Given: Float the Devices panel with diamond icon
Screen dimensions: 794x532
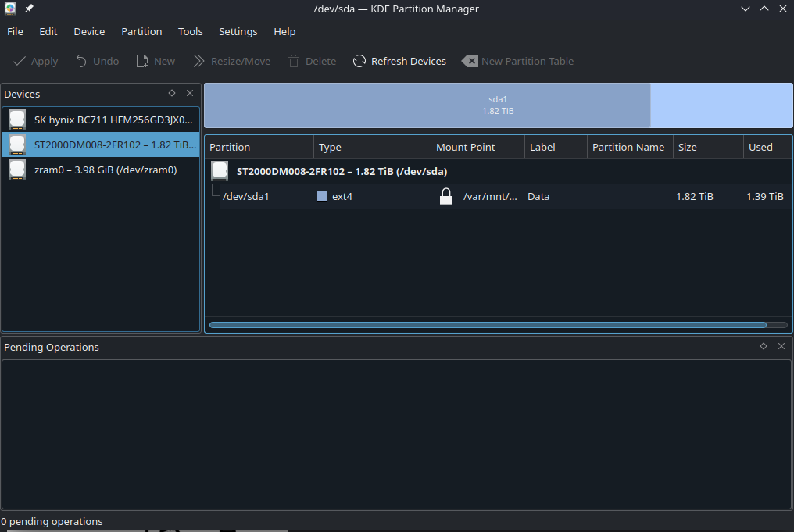Looking at the screenshot, I should (x=172, y=93).
